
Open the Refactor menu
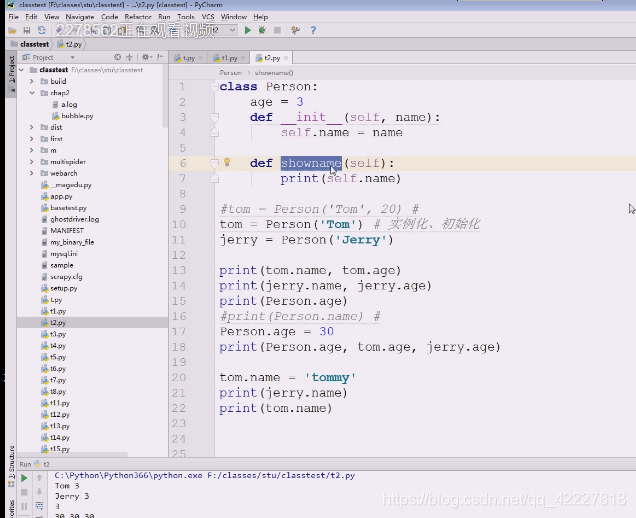pyautogui.click(x=138, y=17)
